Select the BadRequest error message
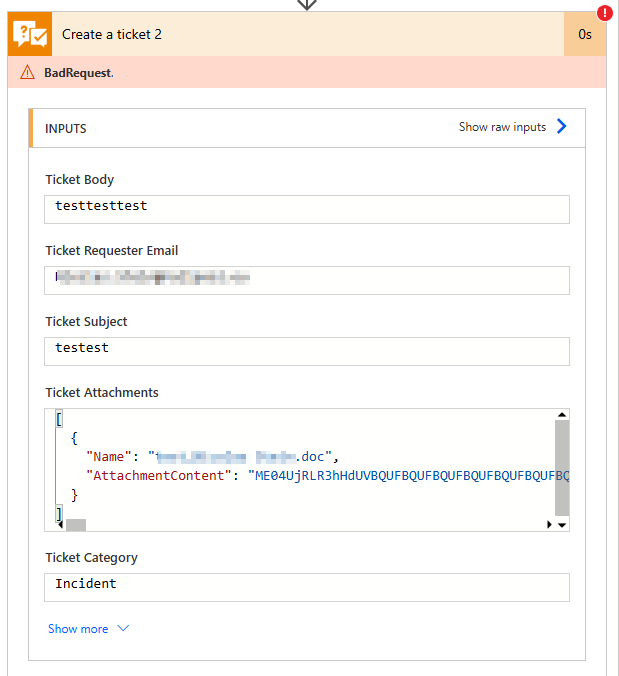Image resolution: width=619 pixels, height=676 pixels. pos(79,73)
